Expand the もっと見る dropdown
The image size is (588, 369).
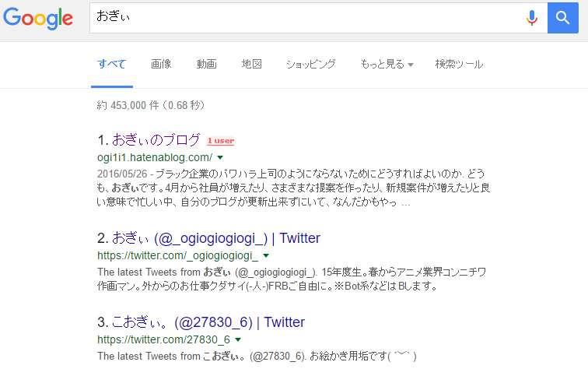[387, 64]
